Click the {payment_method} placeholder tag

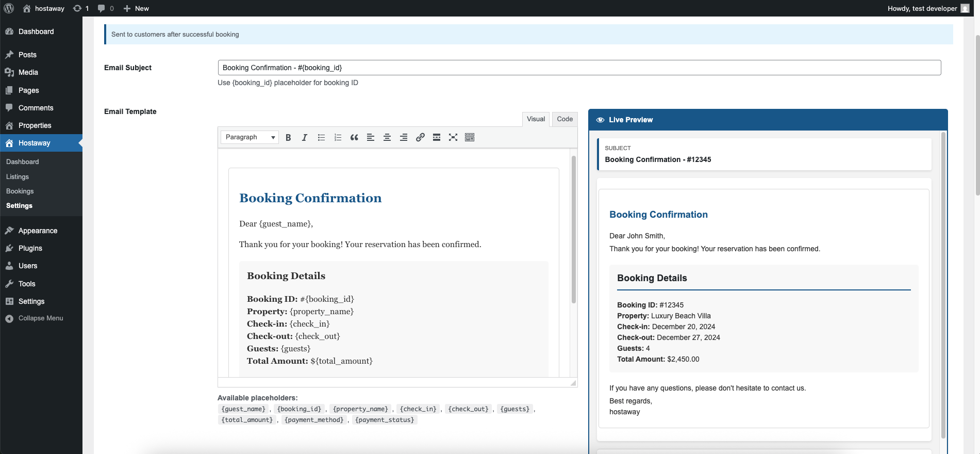pos(314,420)
